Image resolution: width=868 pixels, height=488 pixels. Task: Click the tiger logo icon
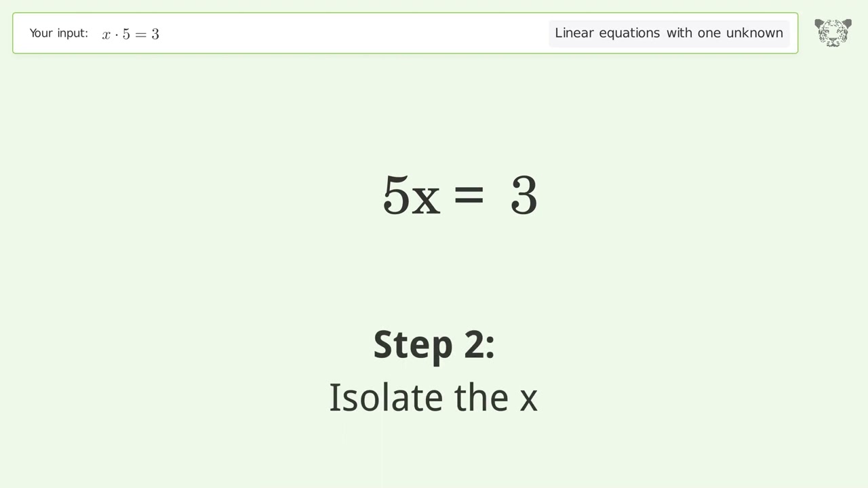tap(833, 33)
